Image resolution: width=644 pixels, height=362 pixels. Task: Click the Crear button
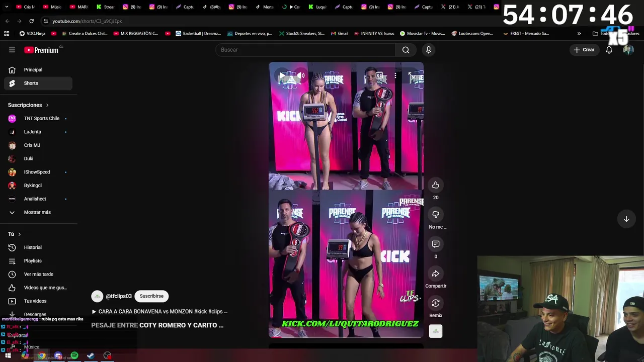tap(584, 50)
